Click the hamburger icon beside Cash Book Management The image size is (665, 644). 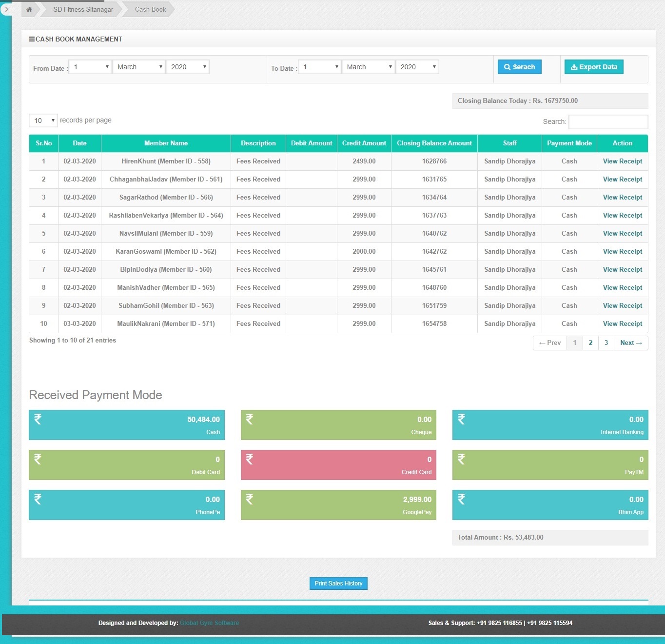[x=32, y=39]
